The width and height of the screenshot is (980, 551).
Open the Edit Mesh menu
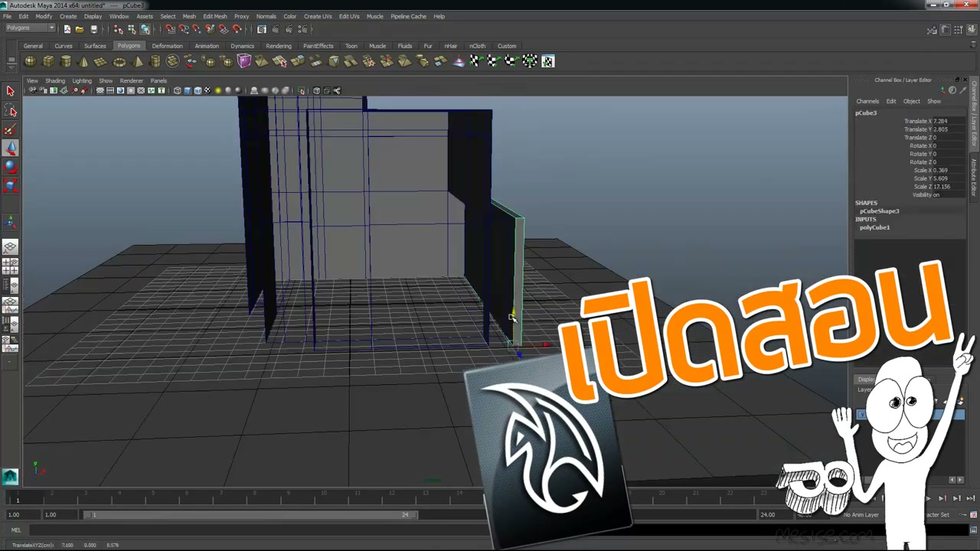215,16
